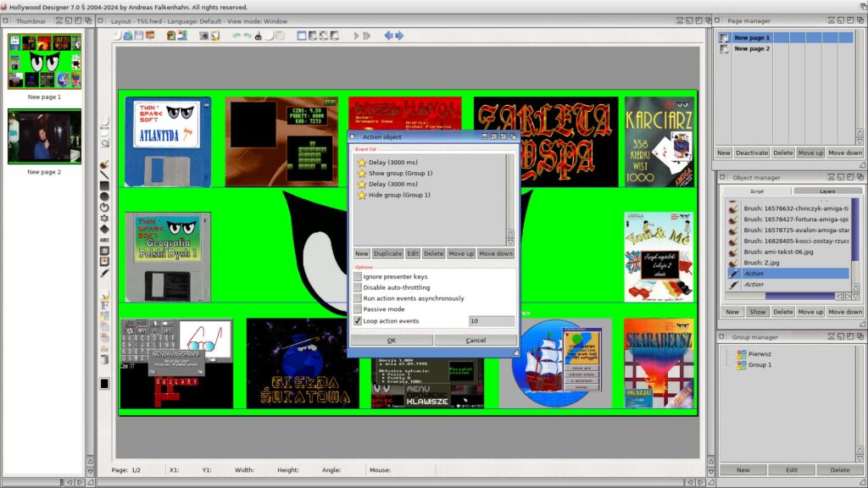This screenshot has height=488, width=868.
Task: Click the Redo arrow toolbar icon
Action: pyautogui.click(x=248, y=36)
